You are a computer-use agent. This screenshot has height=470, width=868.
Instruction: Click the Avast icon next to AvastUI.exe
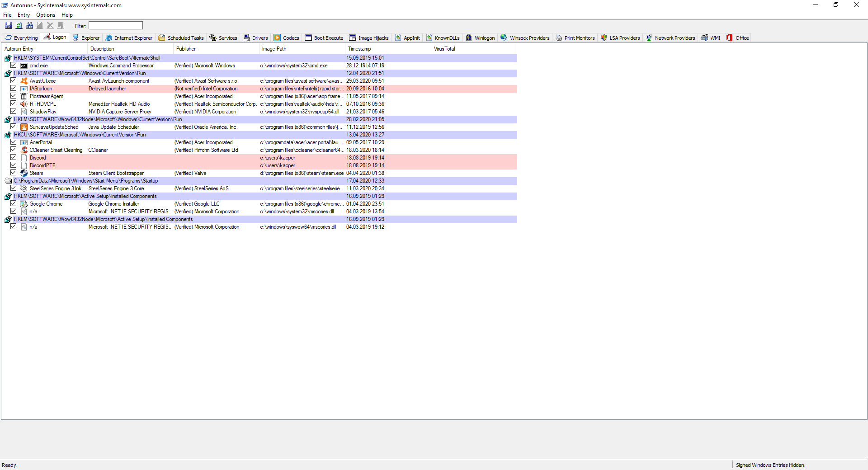click(x=24, y=81)
